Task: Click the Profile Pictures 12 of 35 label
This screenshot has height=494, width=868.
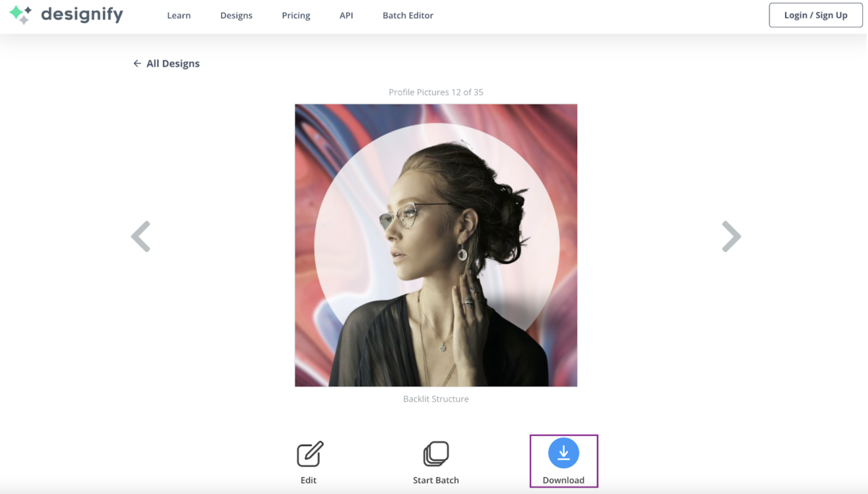Action: tap(436, 92)
